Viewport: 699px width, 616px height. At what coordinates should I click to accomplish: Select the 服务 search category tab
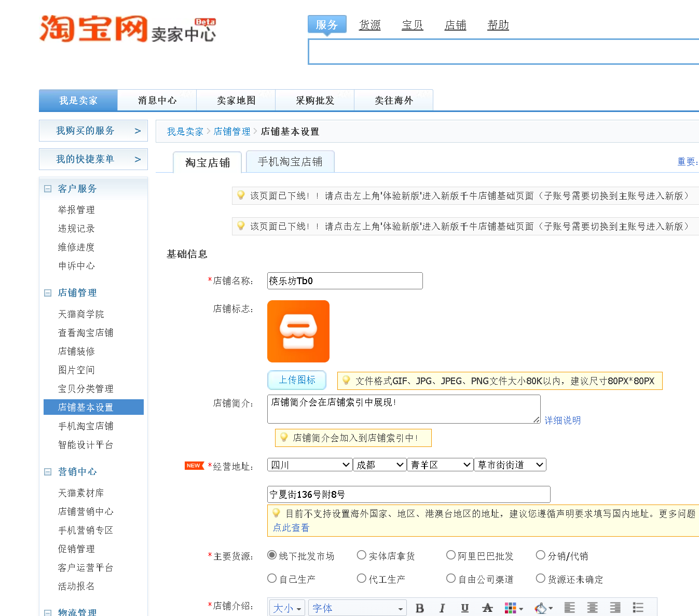(327, 24)
